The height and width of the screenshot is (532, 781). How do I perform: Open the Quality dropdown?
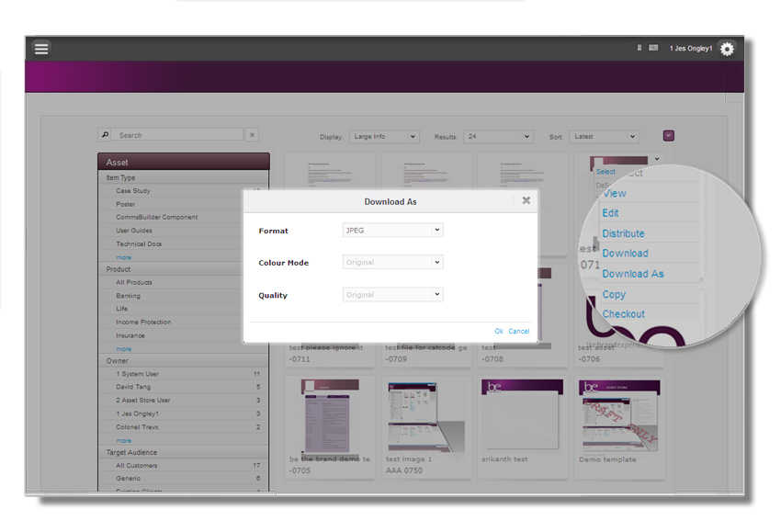392,294
